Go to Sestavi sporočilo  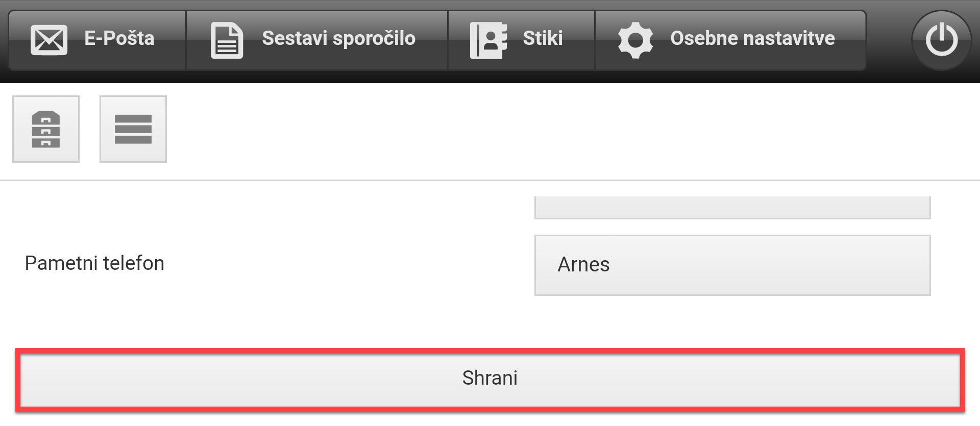coord(317,40)
